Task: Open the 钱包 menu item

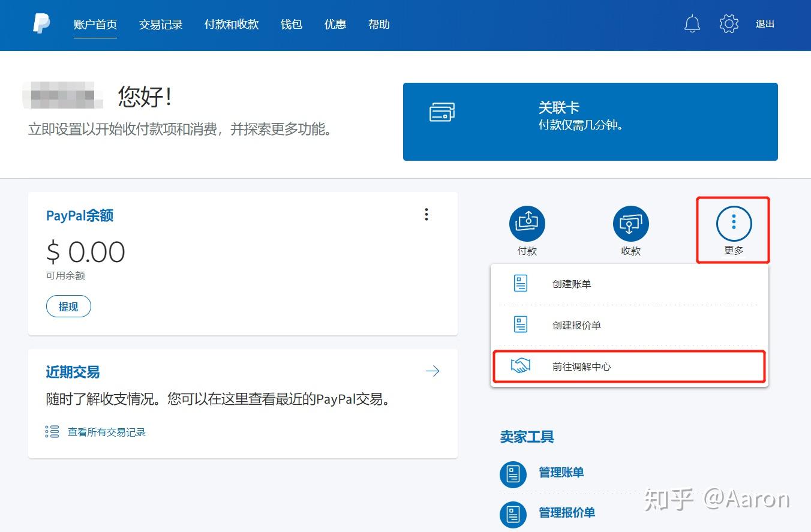Action: coord(291,25)
